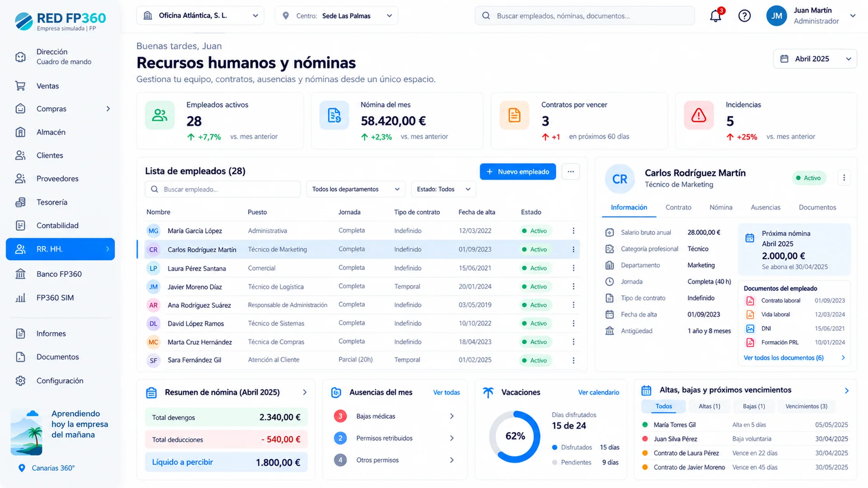Open the Configuración gear icon
The image size is (868, 488).
(20, 380)
